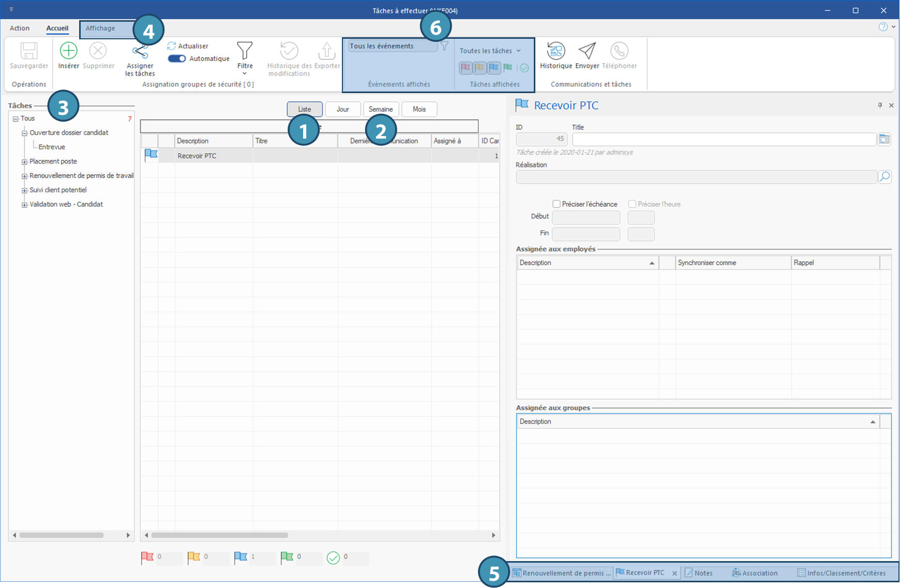Click the Envoyer paper plane icon
This screenshot has width=900, height=588.
click(587, 51)
